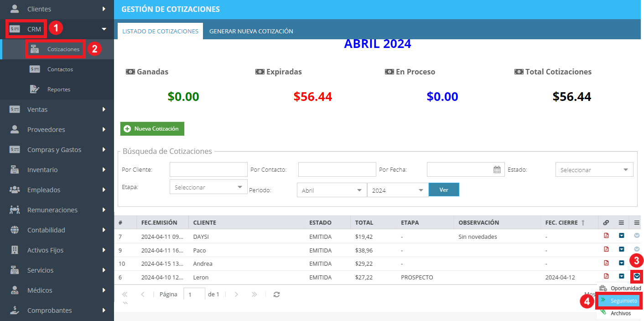Click the Ver button
This screenshot has width=644, height=321.
coord(444,189)
